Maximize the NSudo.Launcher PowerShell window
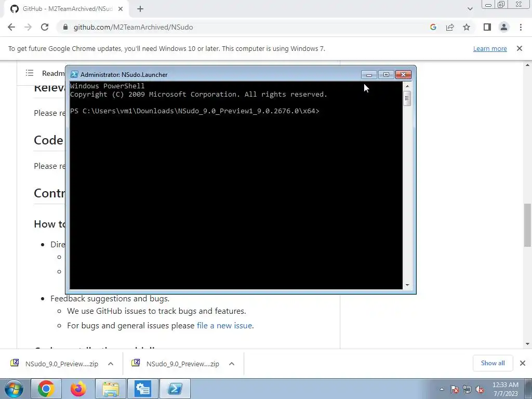Viewport: 532px width, 399px height. click(386, 75)
